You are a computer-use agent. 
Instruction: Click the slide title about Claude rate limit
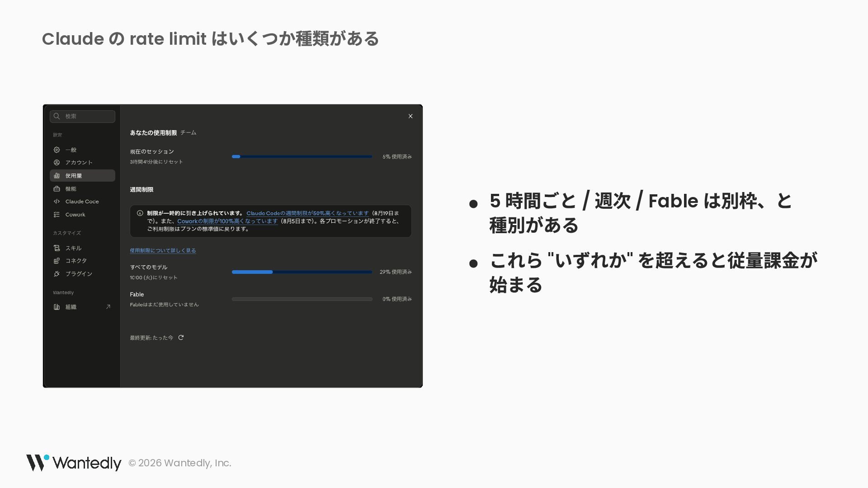point(211,39)
